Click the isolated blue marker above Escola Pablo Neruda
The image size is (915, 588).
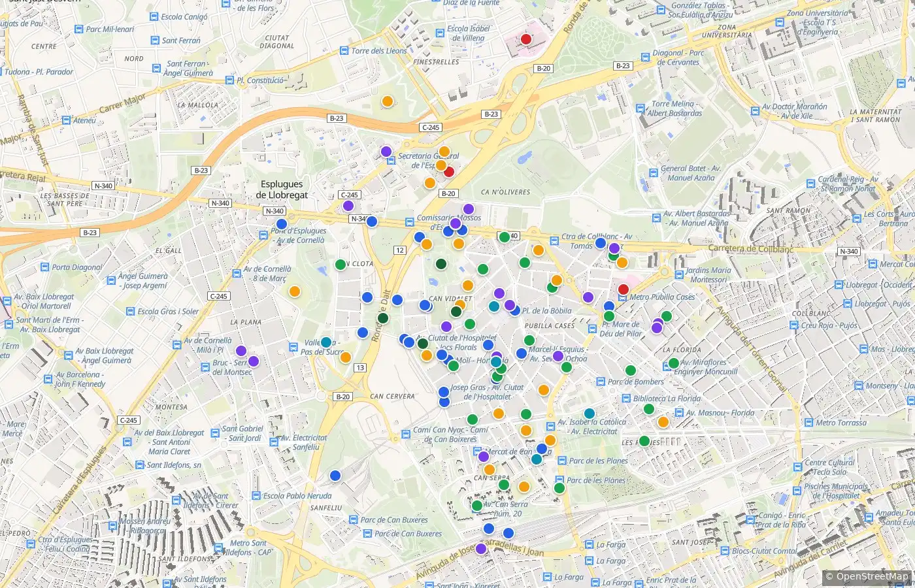[x=335, y=476]
